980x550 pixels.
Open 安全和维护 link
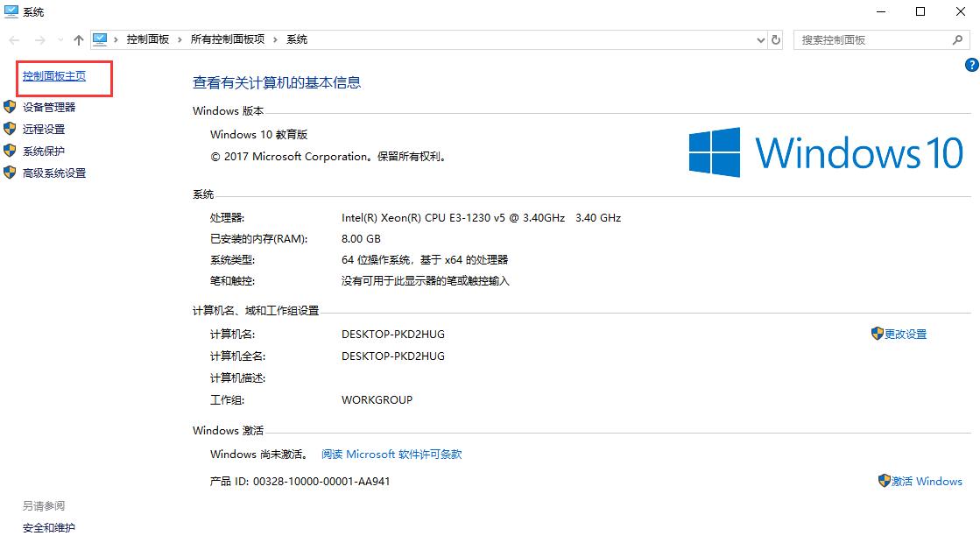pyautogui.click(x=49, y=528)
